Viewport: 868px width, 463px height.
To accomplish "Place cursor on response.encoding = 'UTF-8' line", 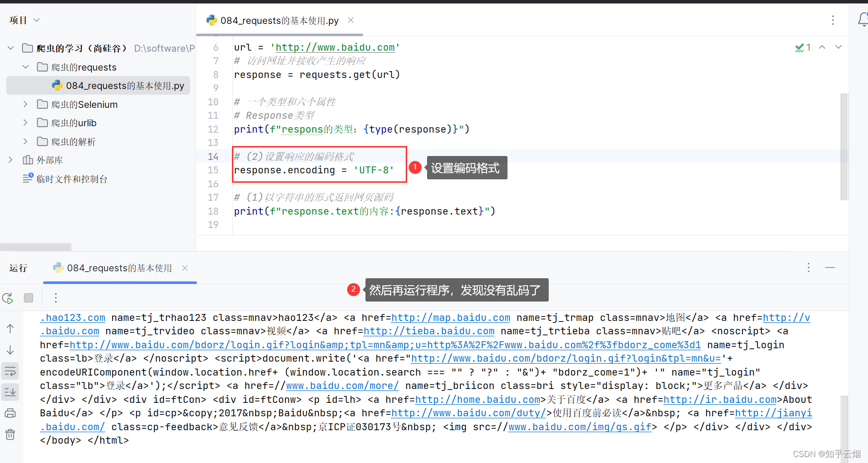I will tap(314, 170).
